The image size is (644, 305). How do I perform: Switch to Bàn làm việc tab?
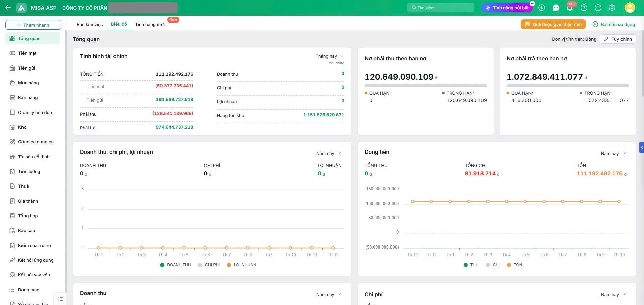pyautogui.click(x=90, y=24)
